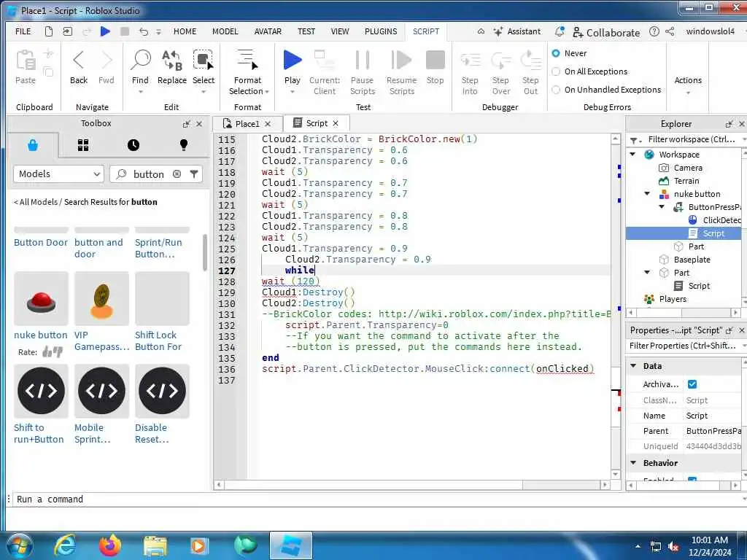The image size is (747, 560).
Task: Open the Shift Lock Button model link
Action: [x=158, y=341]
